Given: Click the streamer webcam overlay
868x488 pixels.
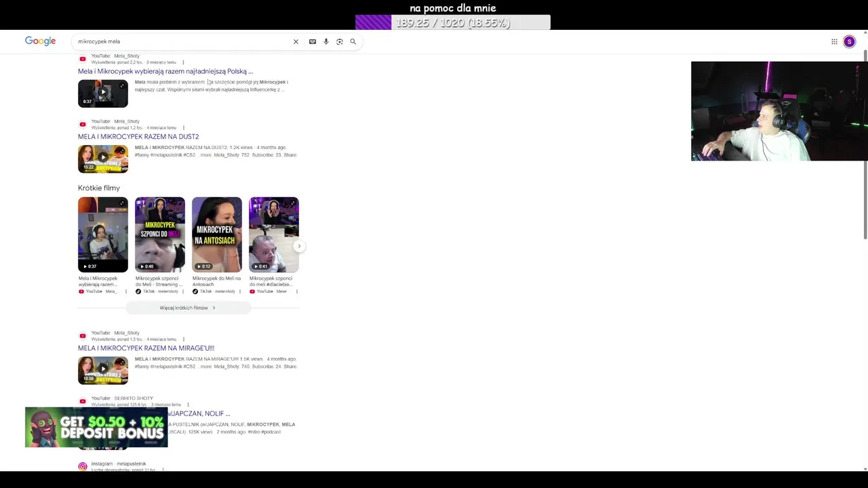Looking at the screenshot, I should [779, 111].
